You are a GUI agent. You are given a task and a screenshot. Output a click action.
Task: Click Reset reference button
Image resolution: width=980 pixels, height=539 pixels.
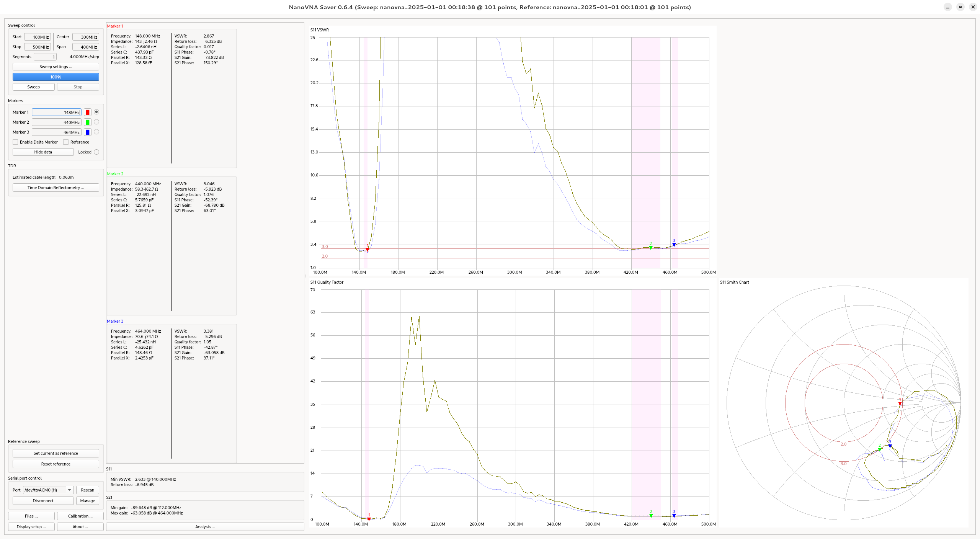click(56, 464)
